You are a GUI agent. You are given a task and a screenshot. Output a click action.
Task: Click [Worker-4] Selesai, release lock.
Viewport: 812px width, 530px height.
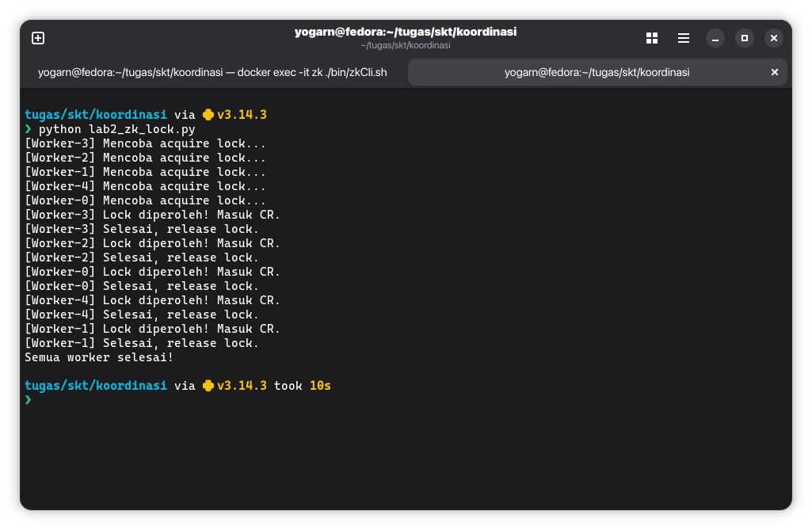click(x=141, y=315)
